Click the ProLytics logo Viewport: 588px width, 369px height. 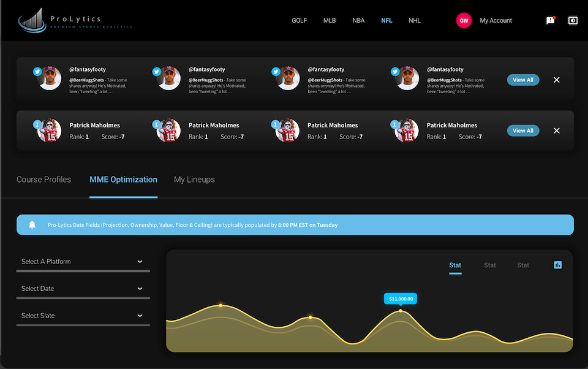[75, 21]
